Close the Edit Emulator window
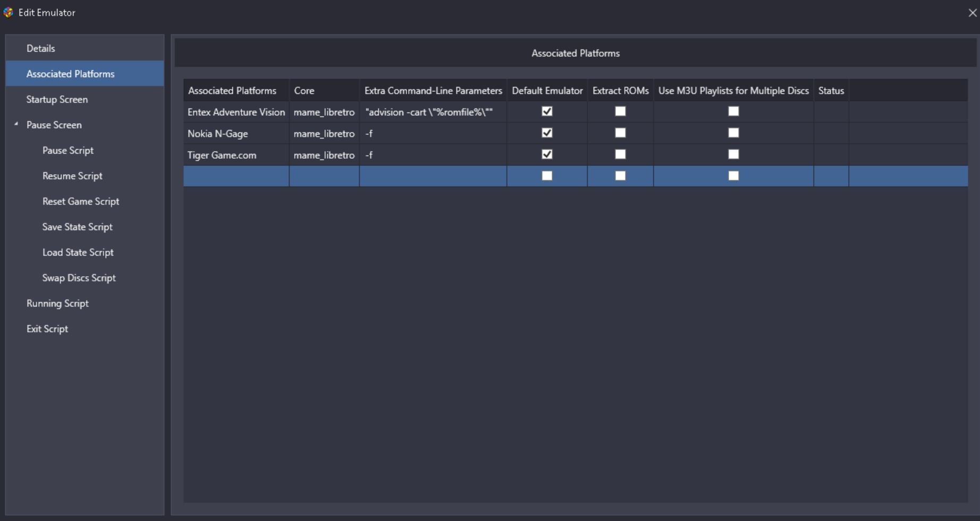 pos(973,13)
